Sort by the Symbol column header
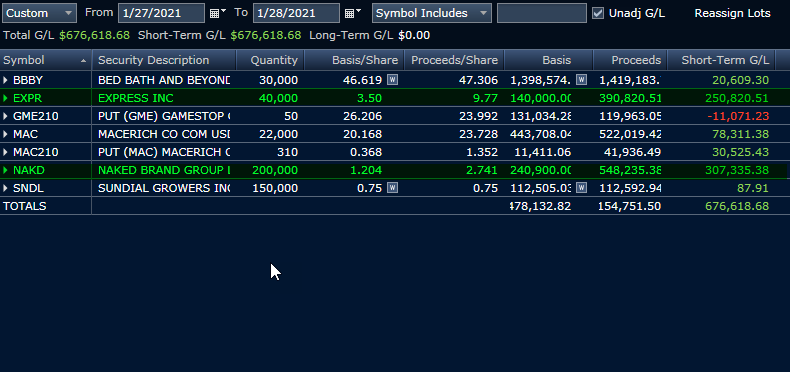Viewport: 790px width, 372px height. (x=46, y=60)
